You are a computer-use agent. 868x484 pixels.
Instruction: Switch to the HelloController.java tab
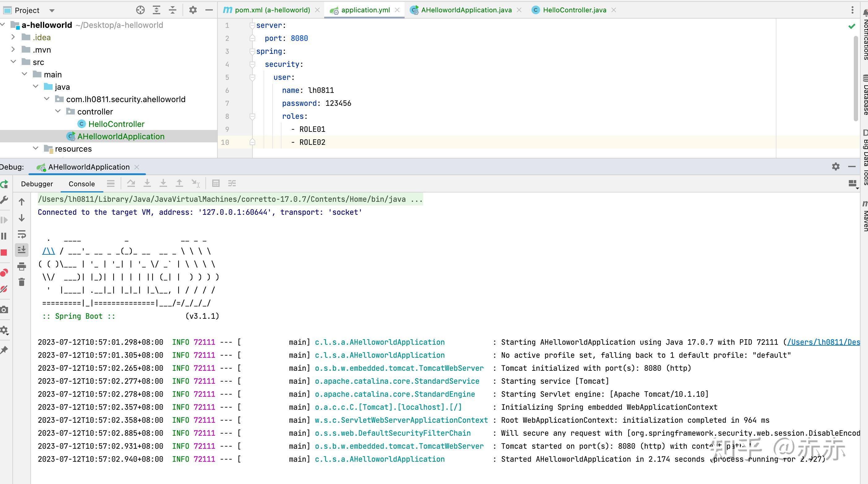pyautogui.click(x=574, y=10)
